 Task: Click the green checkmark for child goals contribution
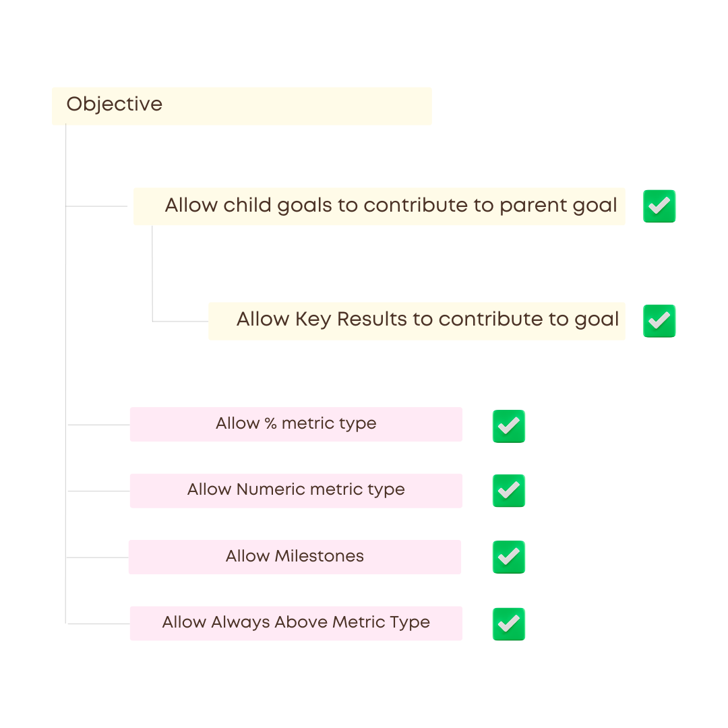click(x=659, y=206)
